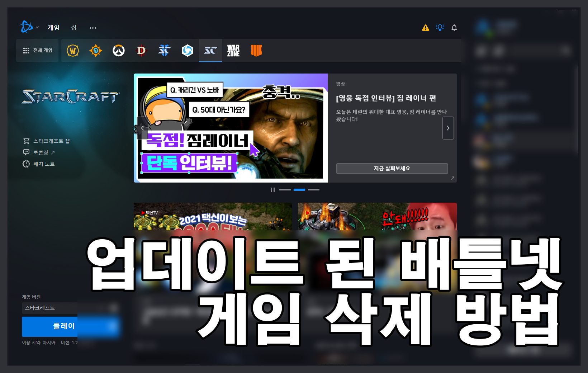
Task: Switch to the 샵 tab
Action: [74, 28]
